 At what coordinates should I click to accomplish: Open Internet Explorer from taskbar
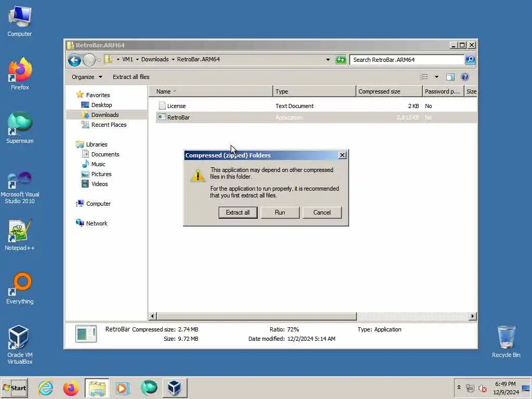point(46,388)
